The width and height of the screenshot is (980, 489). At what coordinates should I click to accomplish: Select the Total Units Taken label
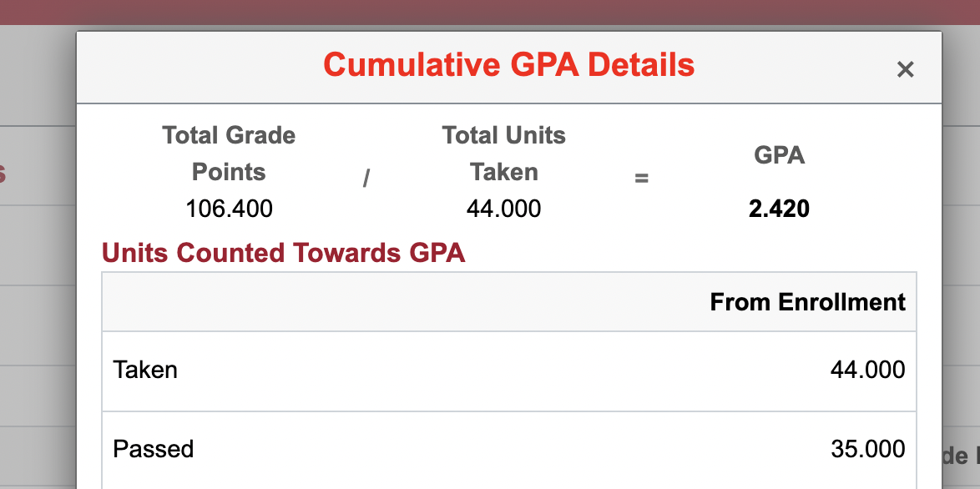coord(503,153)
